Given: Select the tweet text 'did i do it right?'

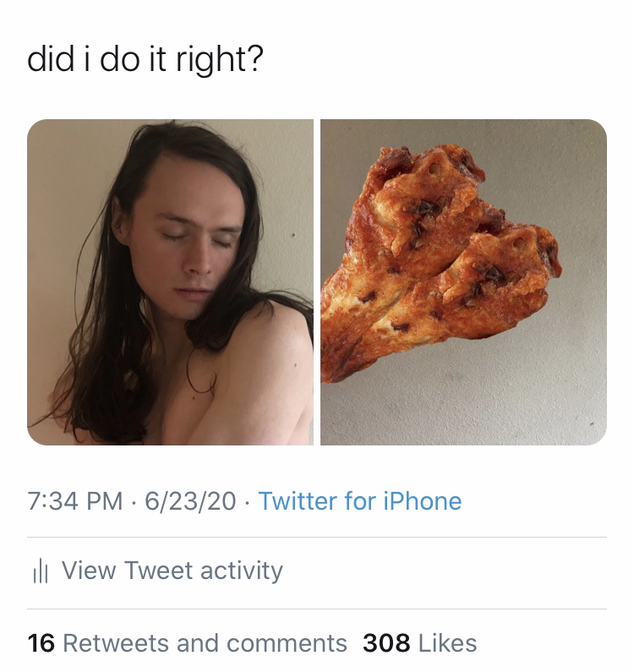Looking at the screenshot, I should pos(145,59).
